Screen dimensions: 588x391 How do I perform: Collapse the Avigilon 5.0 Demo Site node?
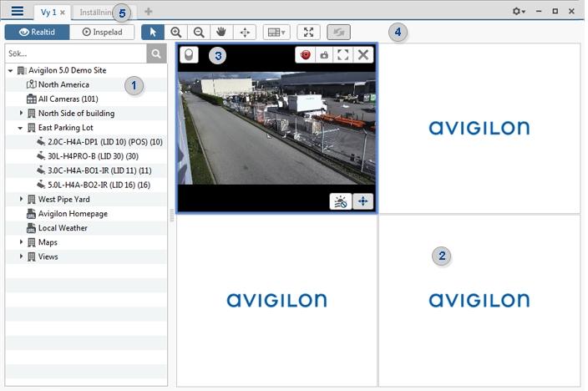coord(11,70)
